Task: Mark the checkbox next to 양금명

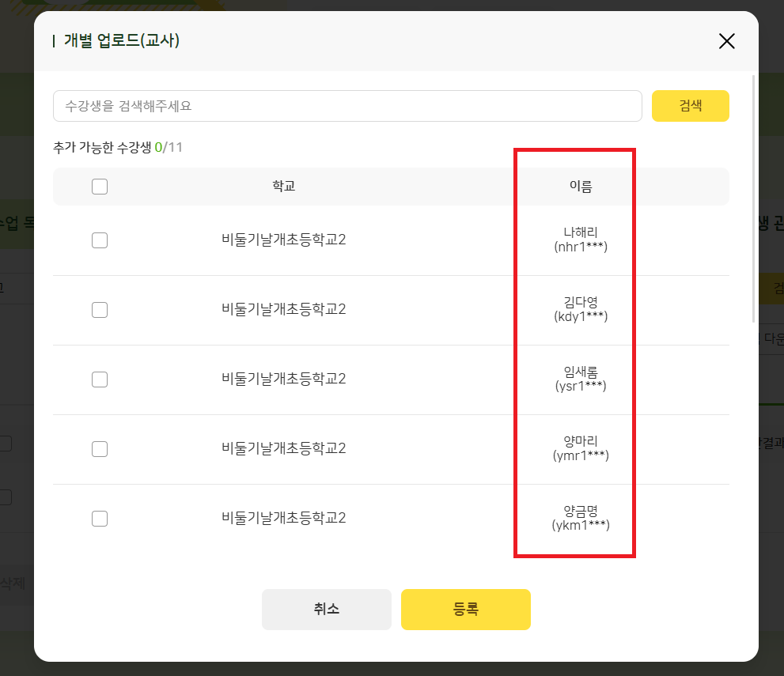Action: [x=100, y=519]
